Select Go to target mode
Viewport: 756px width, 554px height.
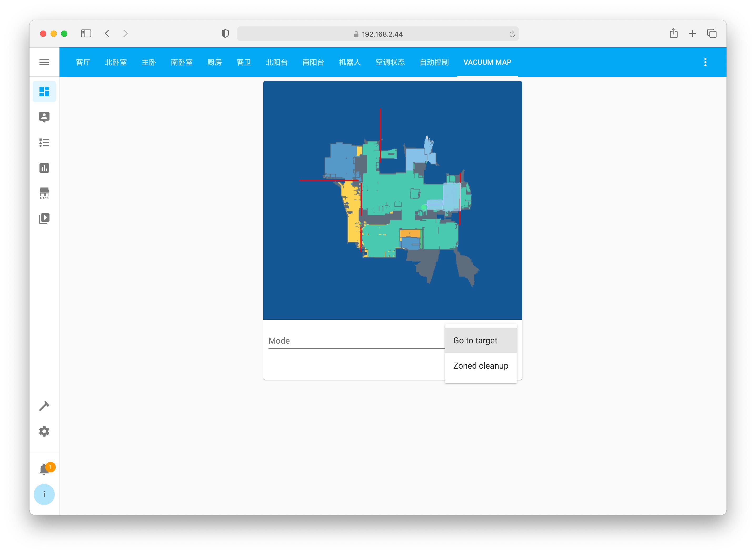[480, 340]
